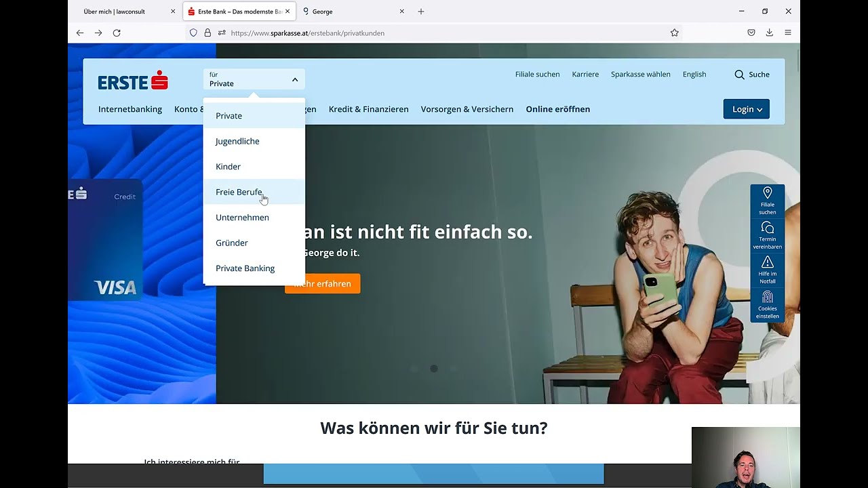Select Jugendliche in the dropdown list
Image resolution: width=868 pixels, height=488 pixels.
click(x=254, y=141)
